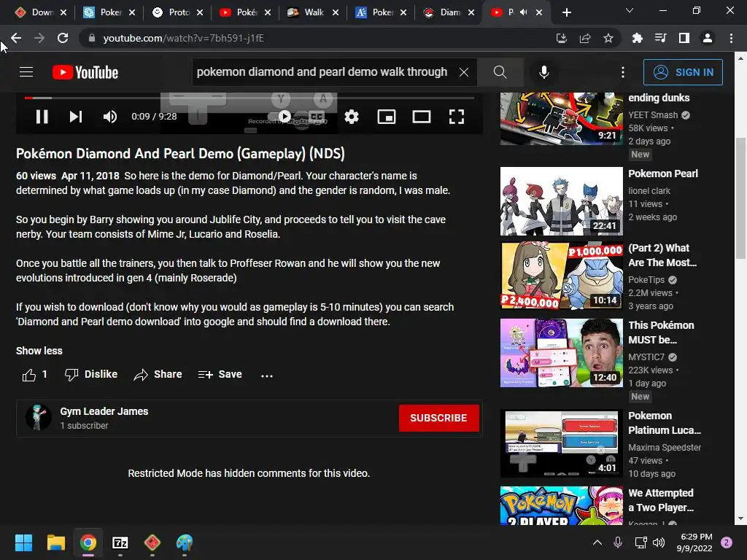
Task: Toggle Chrome side panel
Action: pyautogui.click(x=684, y=38)
